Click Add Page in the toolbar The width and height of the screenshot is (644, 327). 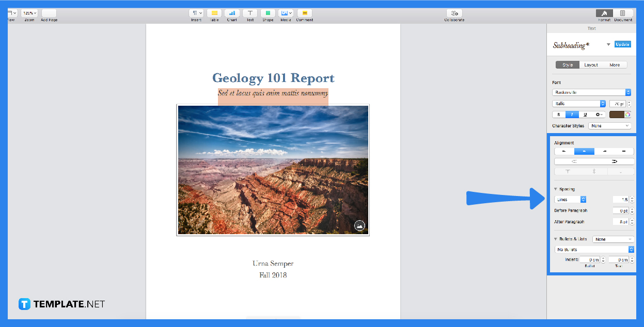click(49, 14)
